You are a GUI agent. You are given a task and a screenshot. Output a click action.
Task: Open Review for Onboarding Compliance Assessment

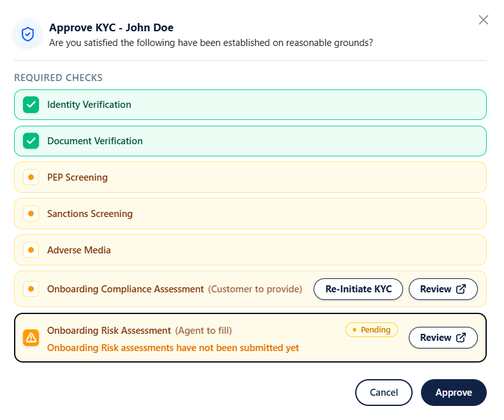(x=443, y=289)
